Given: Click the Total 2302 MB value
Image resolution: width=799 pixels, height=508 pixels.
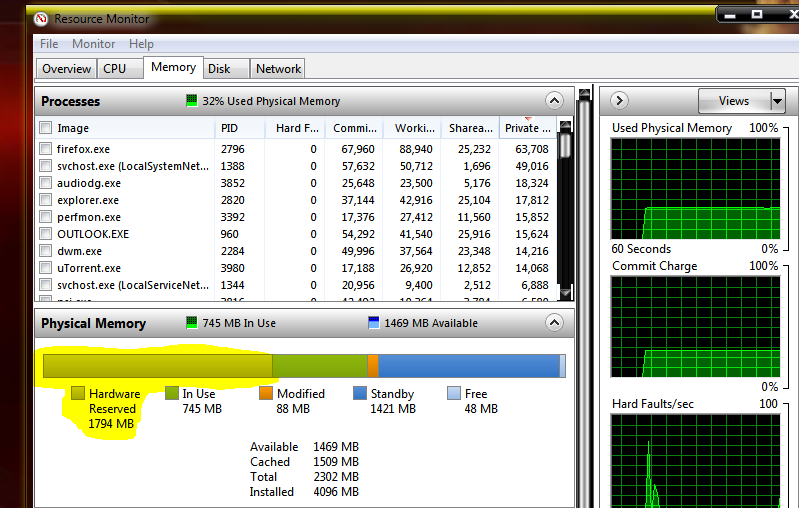Looking at the screenshot, I should click(336, 476).
